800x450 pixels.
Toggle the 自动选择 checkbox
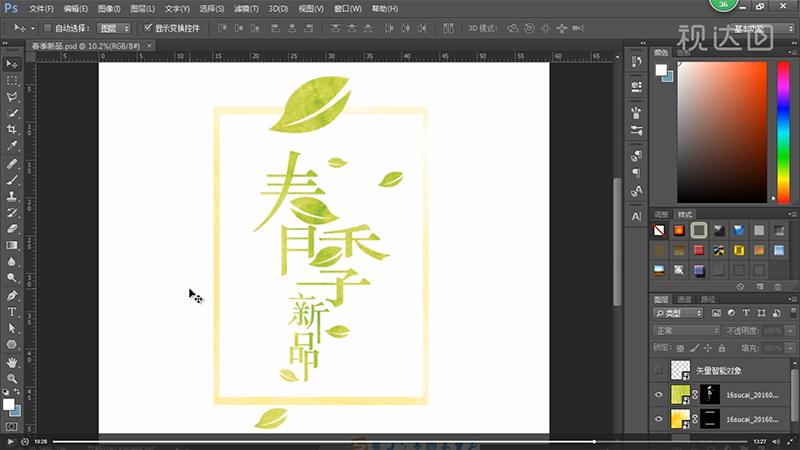47,28
